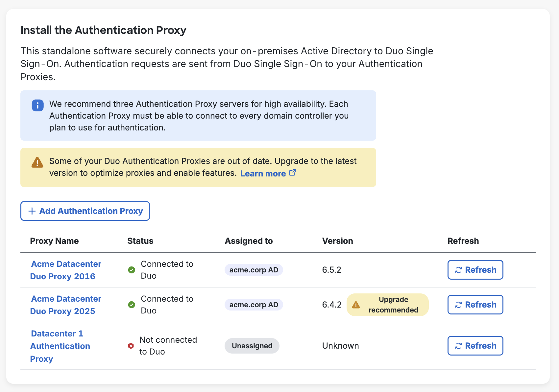Click the Status column header
Viewport: 559px width, 392px height.
140,241
